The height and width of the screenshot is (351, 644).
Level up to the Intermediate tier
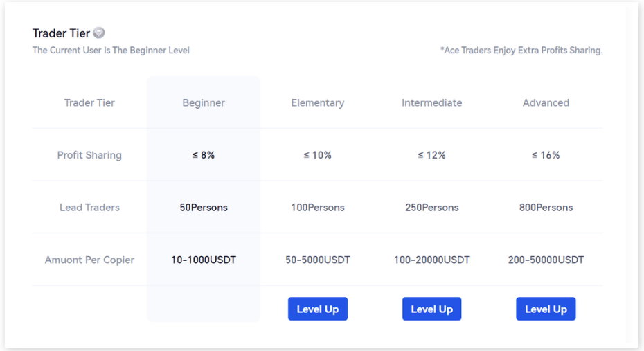click(x=431, y=309)
